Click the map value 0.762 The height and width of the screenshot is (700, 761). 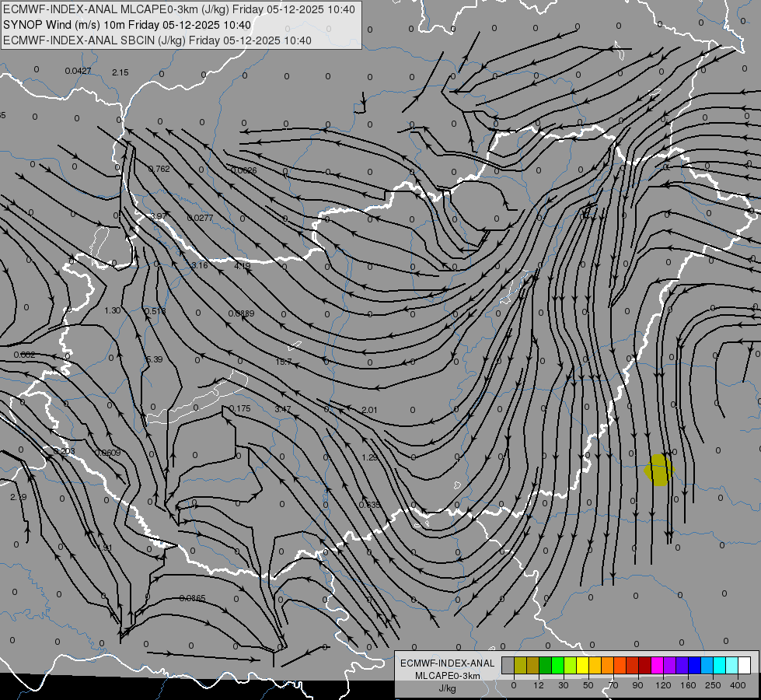[x=159, y=169]
